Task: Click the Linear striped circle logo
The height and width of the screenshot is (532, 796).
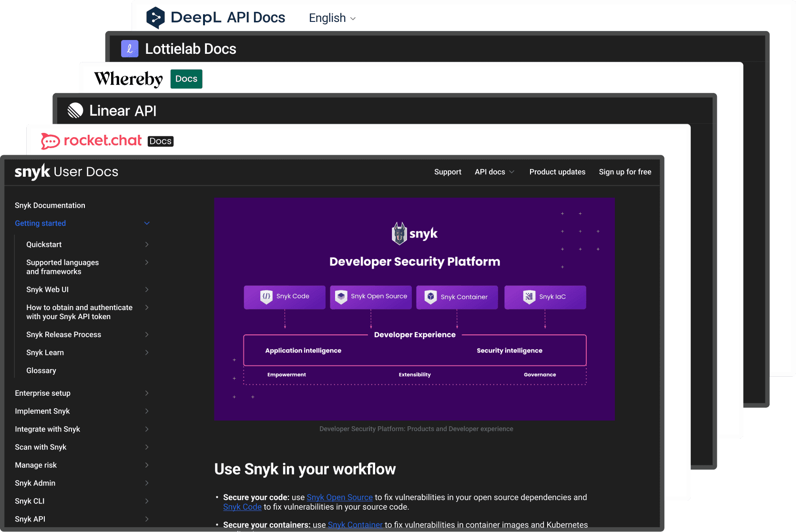Action: click(x=75, y=110)
